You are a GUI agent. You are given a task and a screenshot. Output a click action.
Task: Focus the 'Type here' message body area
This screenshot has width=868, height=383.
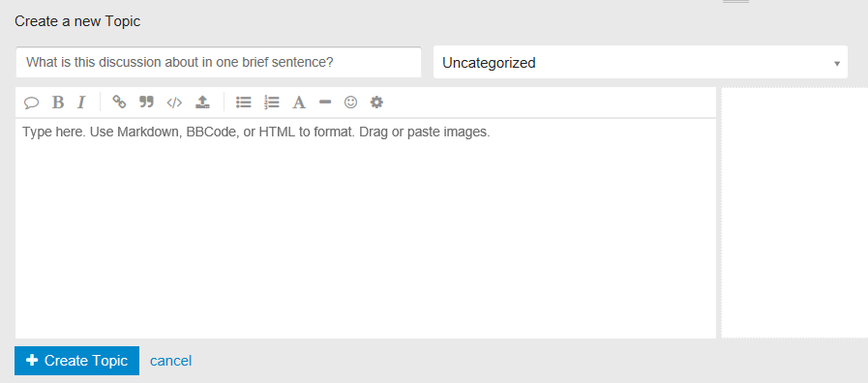click(x=366, y=228)
